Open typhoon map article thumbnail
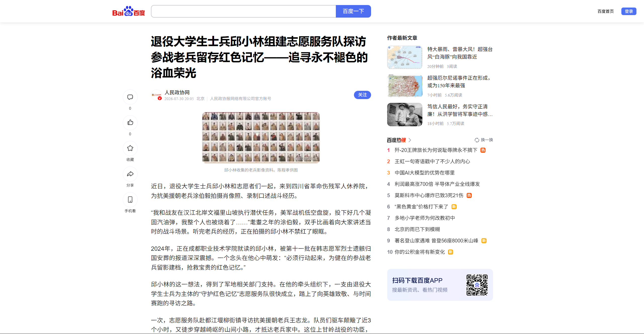 pos(405,57)
